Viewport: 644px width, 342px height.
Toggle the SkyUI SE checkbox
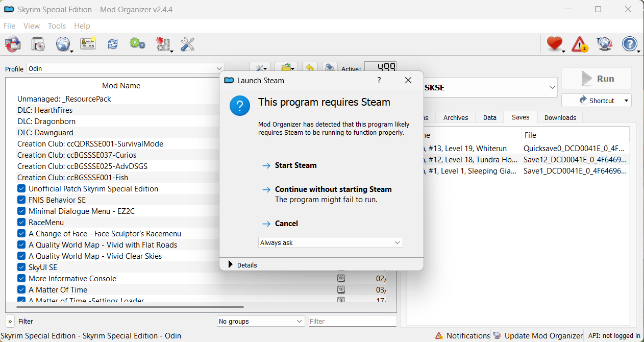pos(21,267)
